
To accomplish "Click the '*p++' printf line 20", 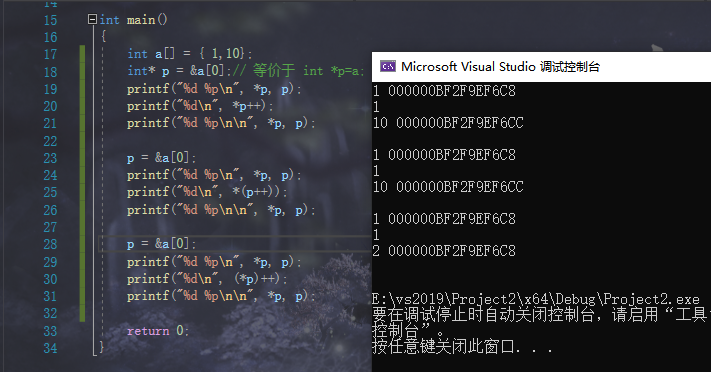I will [200, 106].
